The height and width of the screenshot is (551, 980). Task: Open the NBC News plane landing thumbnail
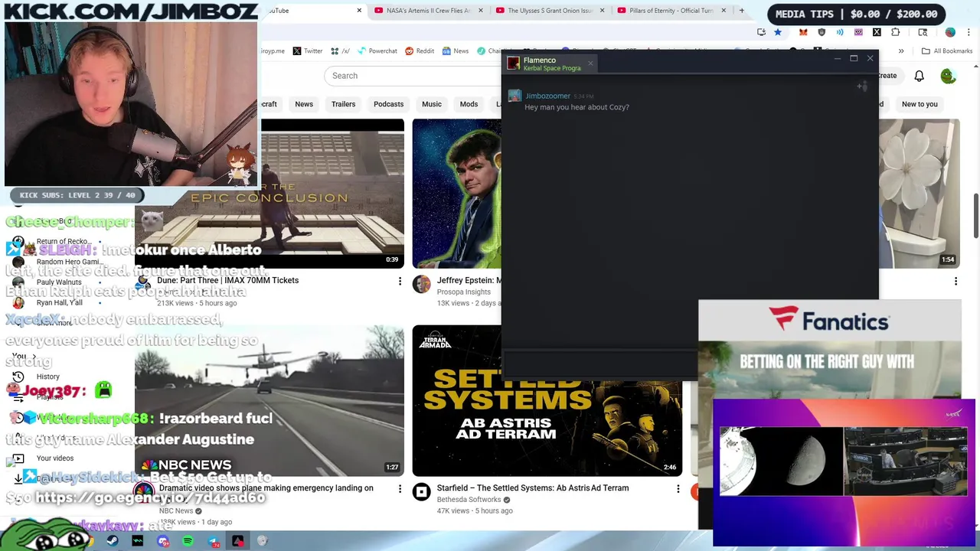click(269, 401)
